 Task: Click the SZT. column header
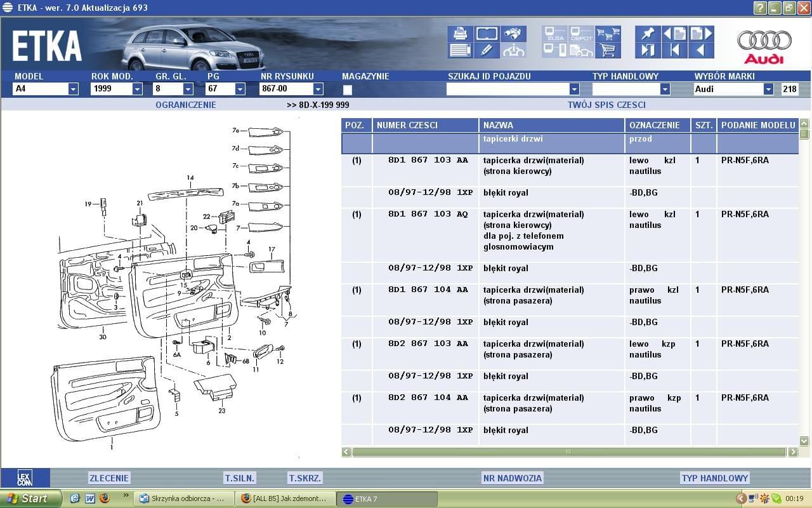point(704,125)
